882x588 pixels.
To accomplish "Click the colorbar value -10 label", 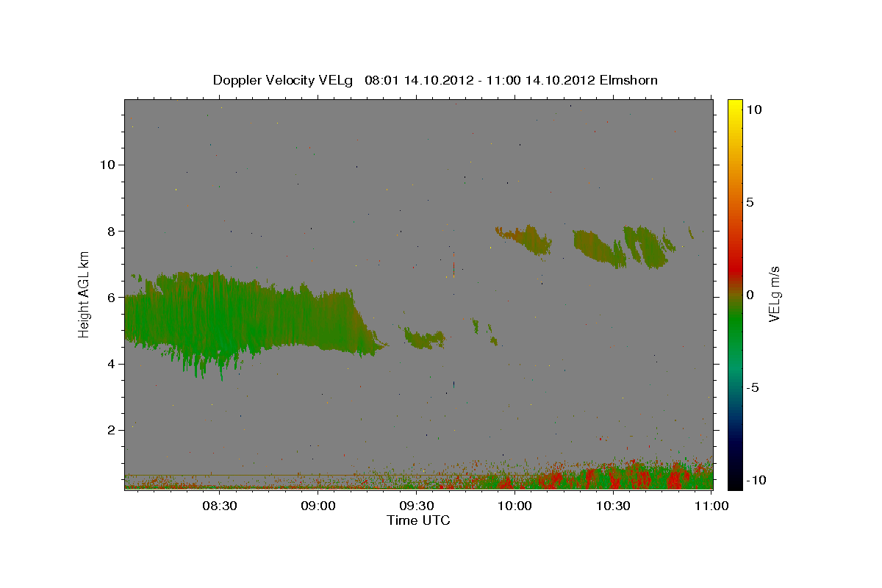I will click(x=755, y=480).
